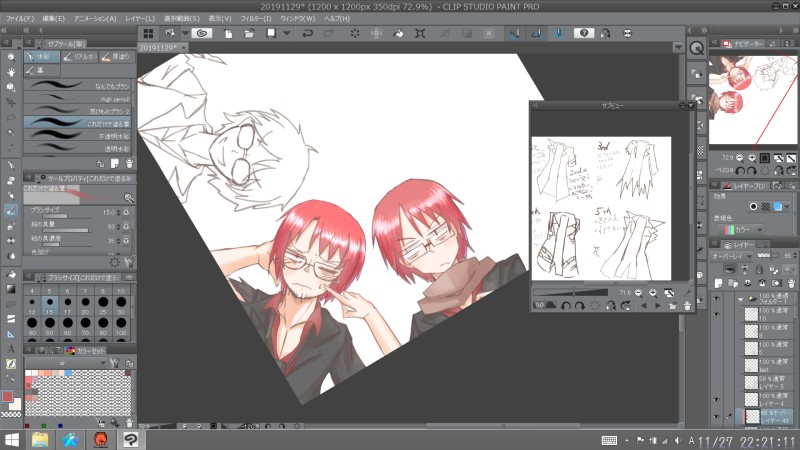Open the フィルター(I) menu

coord(256,18)
